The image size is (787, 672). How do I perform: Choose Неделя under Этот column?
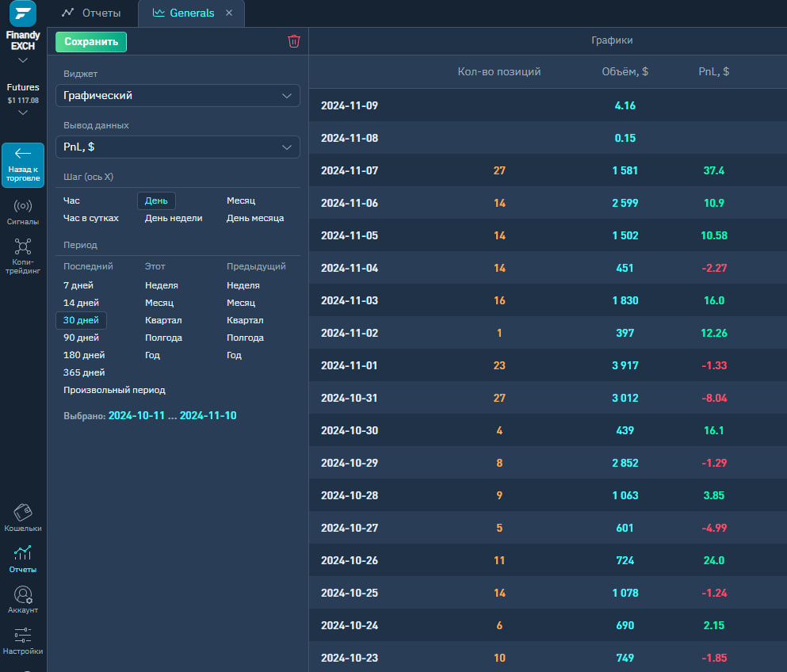pos(162,285)
